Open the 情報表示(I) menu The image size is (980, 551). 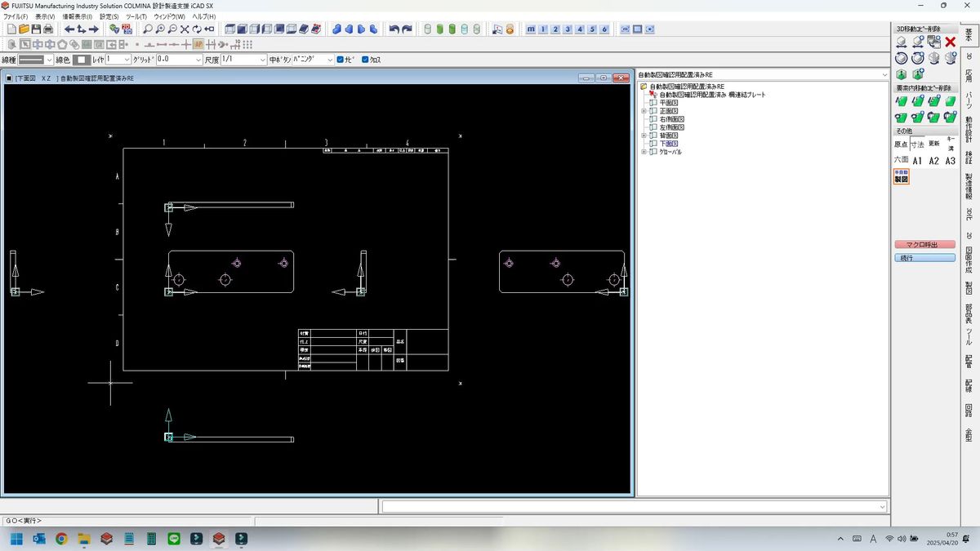click(x=78, y=16)
